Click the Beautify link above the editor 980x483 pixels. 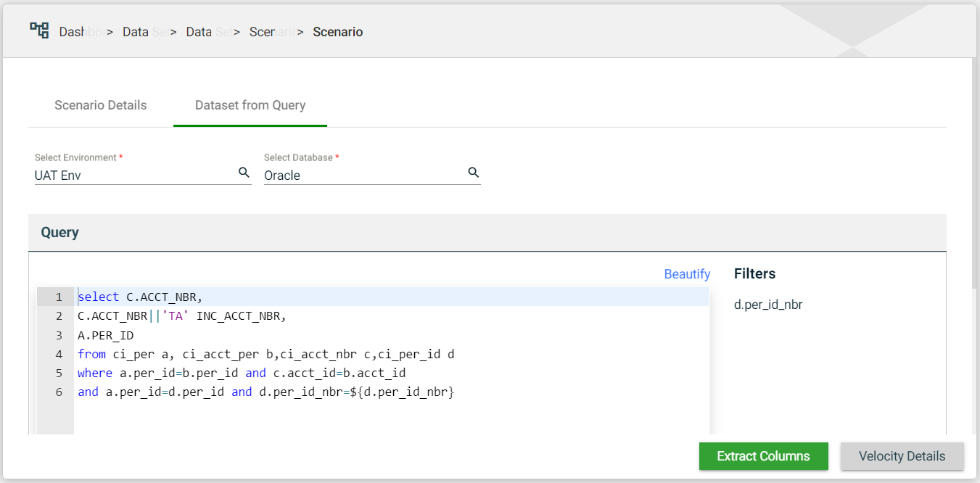(x=687, y=273)
